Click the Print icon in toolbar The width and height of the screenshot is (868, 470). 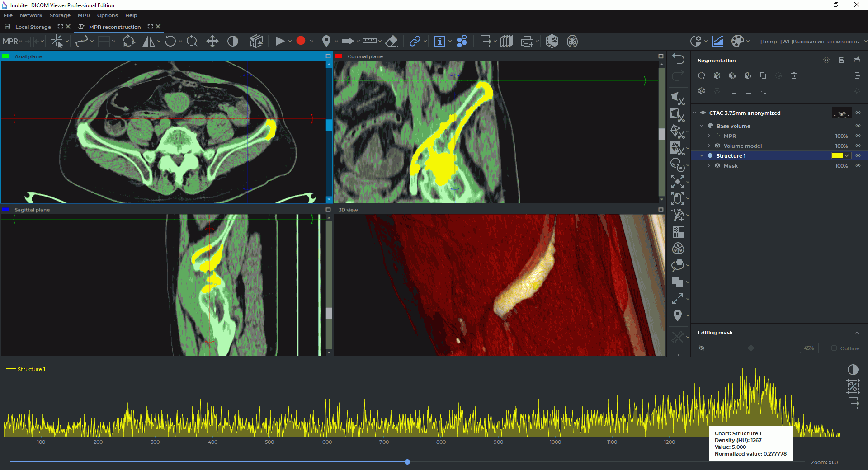pos(527,41)
